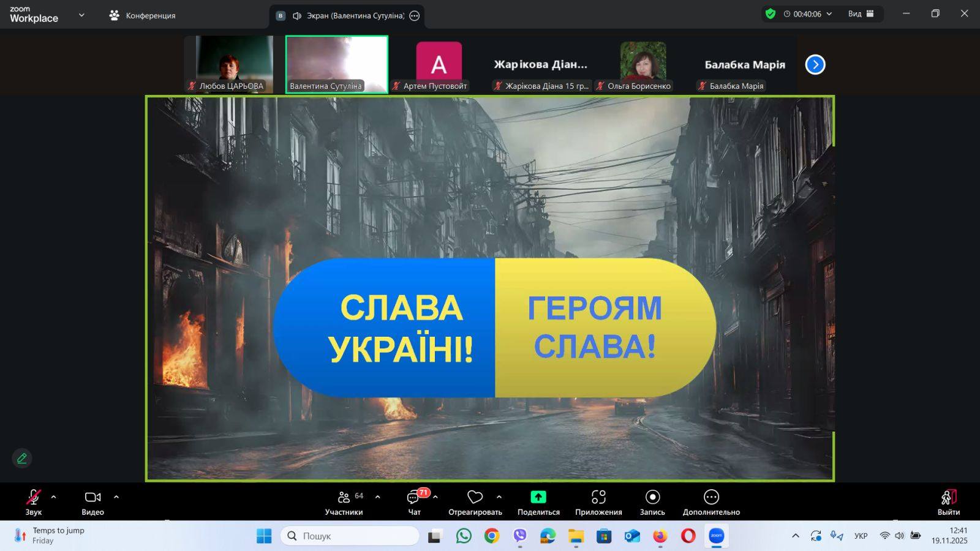Open the Приложения apps icon
Viewport: 980px width, 551px height.
pos(598,497)
